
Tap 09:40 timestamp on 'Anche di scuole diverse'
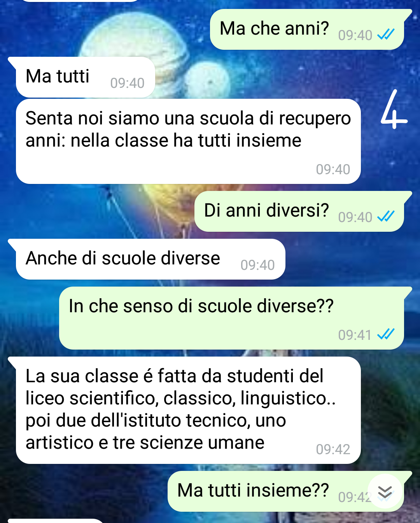pyautogui.click(x=257, y=265)
